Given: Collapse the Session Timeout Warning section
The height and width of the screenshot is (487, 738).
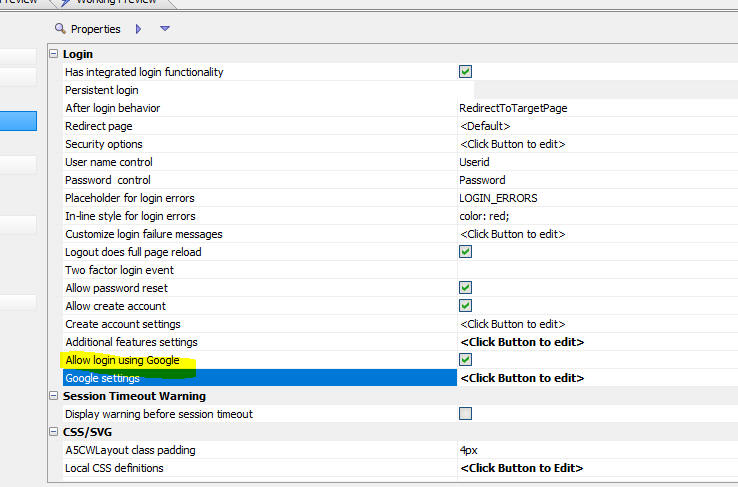Looking at the screenshot, I should (54, 396).
